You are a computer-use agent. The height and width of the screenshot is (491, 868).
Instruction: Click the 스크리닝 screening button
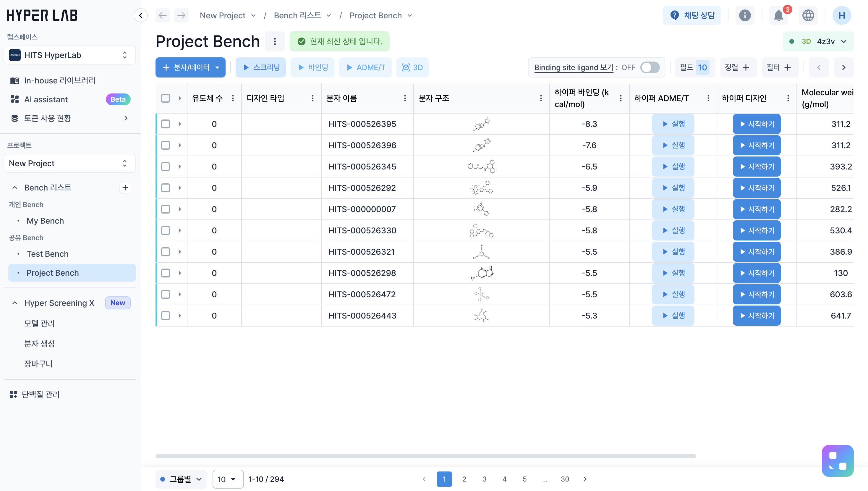pyautogui.click(x=260, y=67)
